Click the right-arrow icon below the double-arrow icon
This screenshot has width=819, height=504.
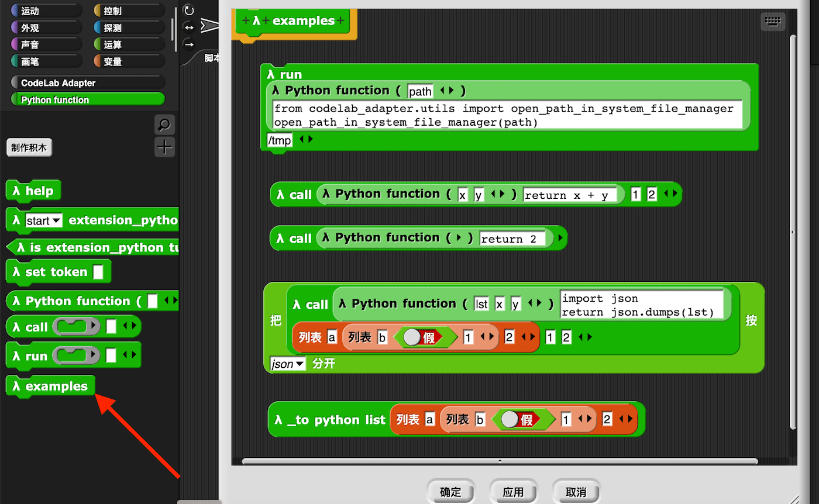coord(188,44)
